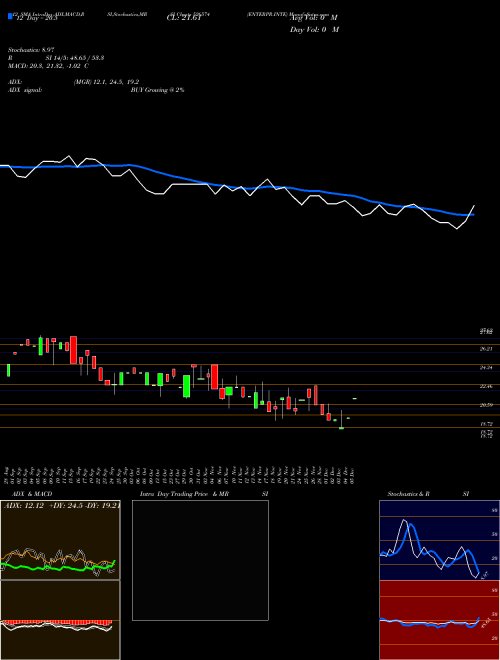
Task: Click the "MACD: 20.3, 21.32, -1.02 C" line
Action: (x=48, y=66)
